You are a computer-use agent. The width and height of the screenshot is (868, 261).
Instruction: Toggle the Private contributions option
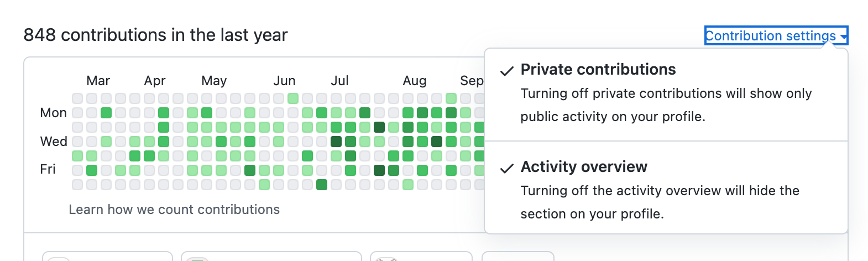(x=666, y=94)
